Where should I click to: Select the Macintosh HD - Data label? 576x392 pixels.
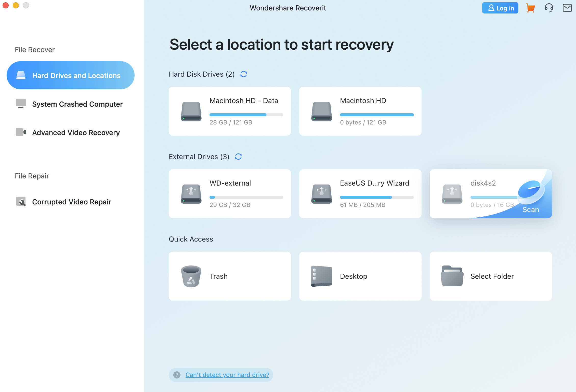[x=244, y=101]
